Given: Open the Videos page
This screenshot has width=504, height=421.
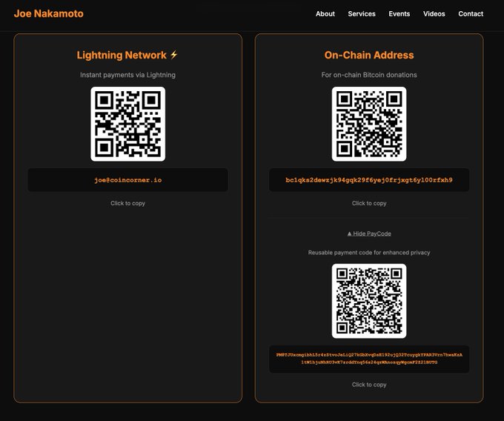Looking at the screenshot, I should point(434,14).
